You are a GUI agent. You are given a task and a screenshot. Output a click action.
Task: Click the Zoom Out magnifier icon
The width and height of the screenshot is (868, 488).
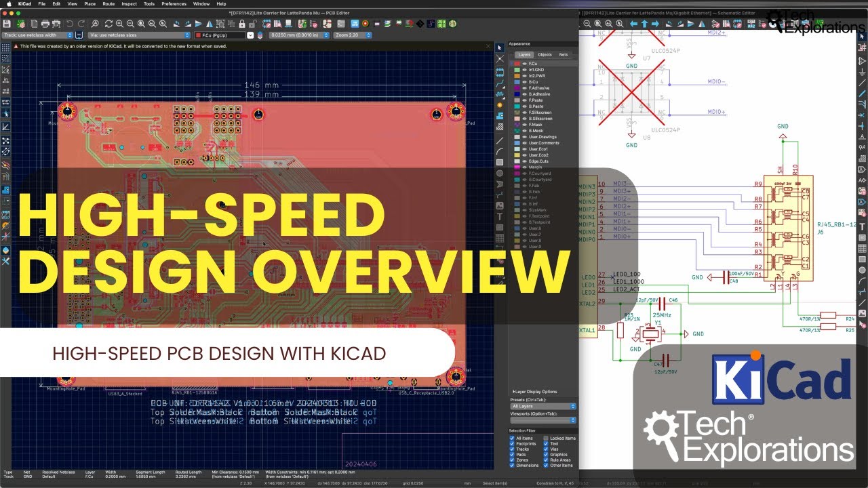pyautogui.click(x=130, y=23)
